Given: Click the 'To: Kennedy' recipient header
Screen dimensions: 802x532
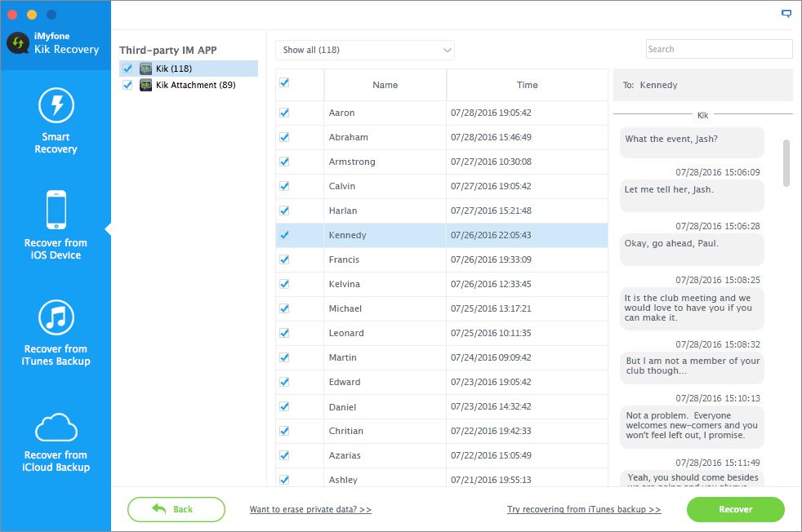Looking at the screenshot, I should [x=703, y=85].
